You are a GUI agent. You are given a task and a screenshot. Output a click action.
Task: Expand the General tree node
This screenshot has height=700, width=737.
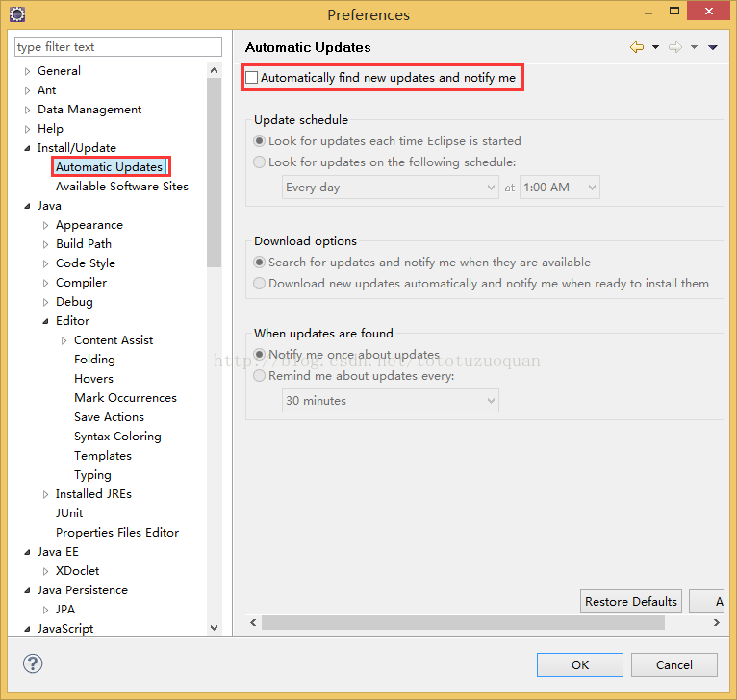click(27, 71)
